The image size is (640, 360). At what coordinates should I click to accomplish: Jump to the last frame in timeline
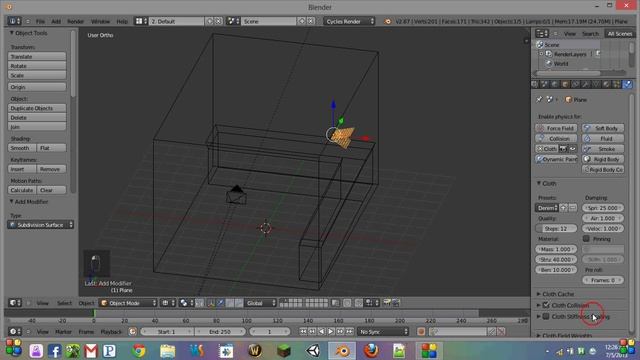tap(350, 332)
